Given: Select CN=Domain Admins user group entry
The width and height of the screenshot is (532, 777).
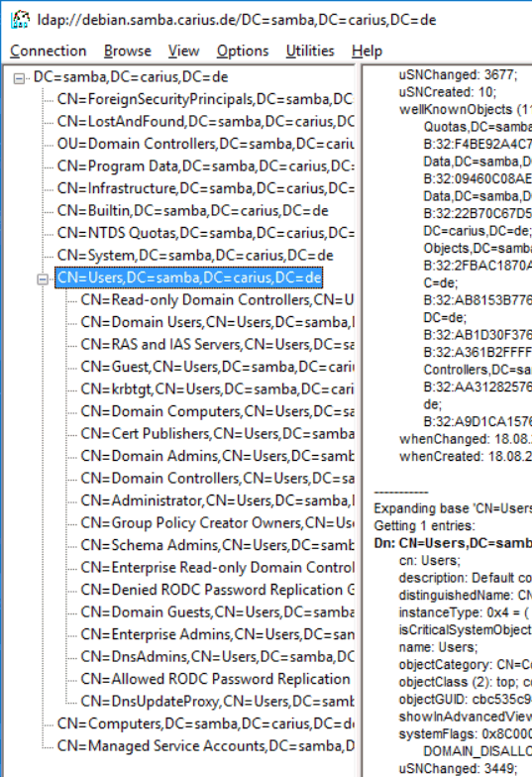Looking at the screenshot, I should [x=217, y=456].
